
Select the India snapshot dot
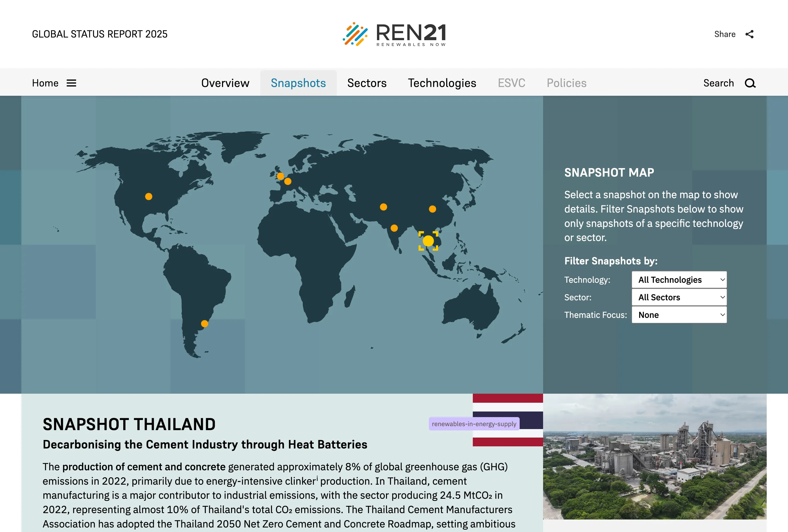pos(394,228)
